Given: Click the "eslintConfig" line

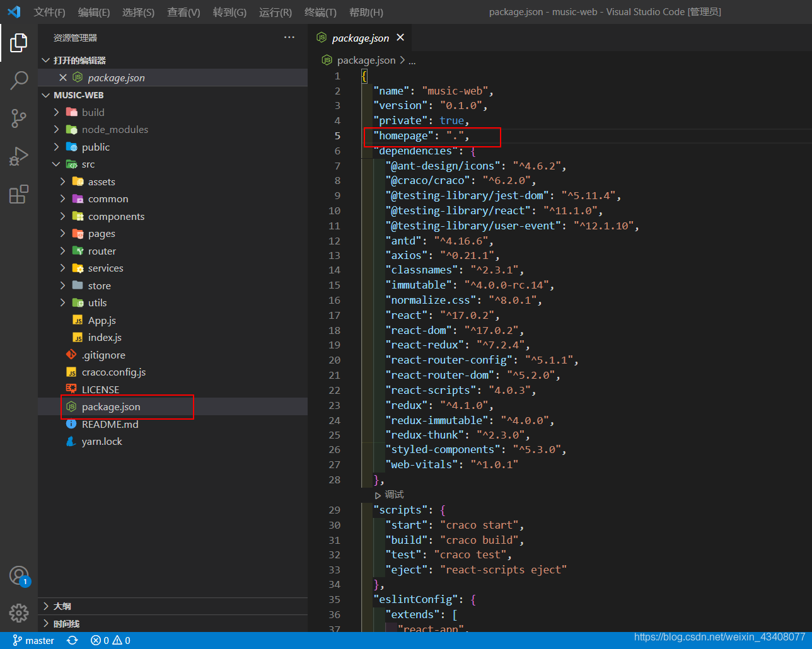Looking at the screenshot, I should (x=424, y=599).
